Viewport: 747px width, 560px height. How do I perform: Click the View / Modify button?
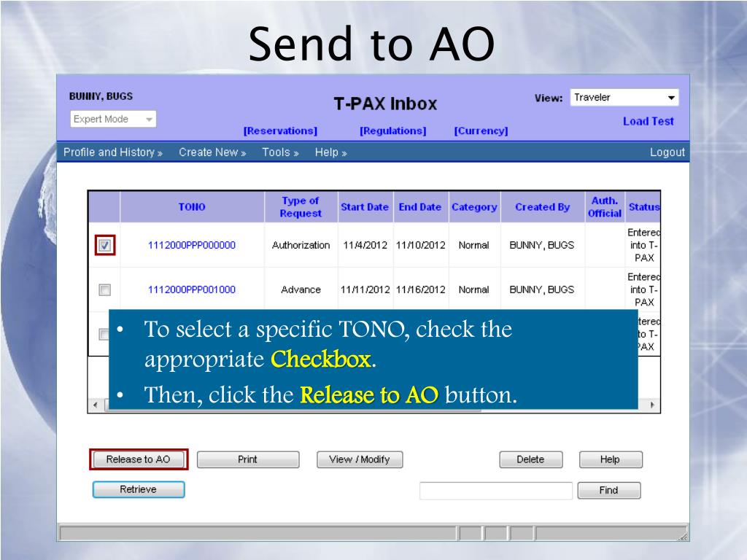click(x=360, y=459)
